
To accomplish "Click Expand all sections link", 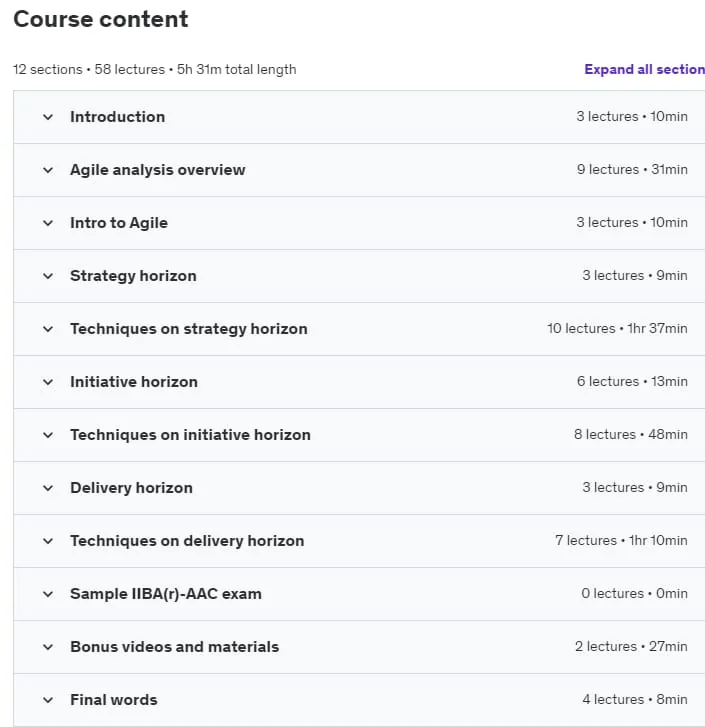I will click(x=644, y=69).
